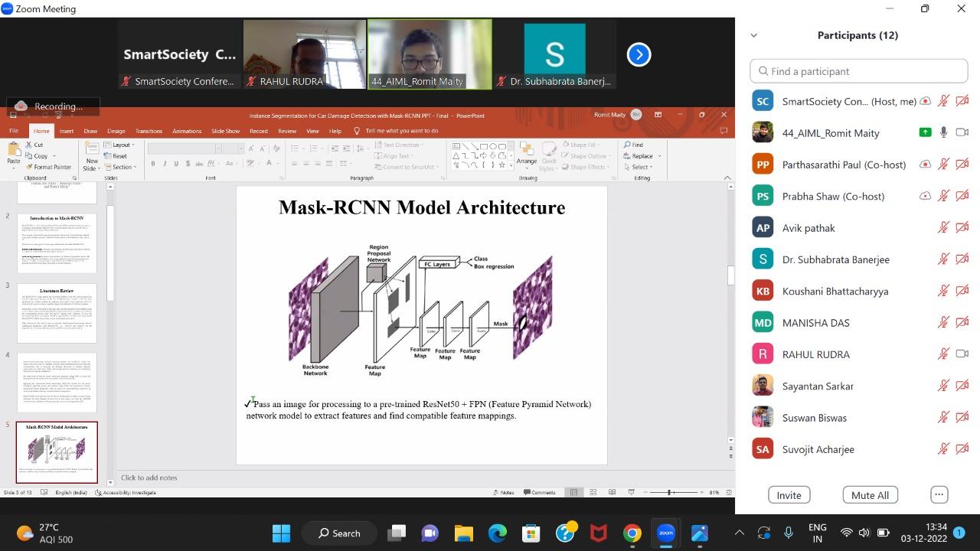Collapse the Participants panel with the chevron
Screen dimensions: 980x551
[753, 35]
